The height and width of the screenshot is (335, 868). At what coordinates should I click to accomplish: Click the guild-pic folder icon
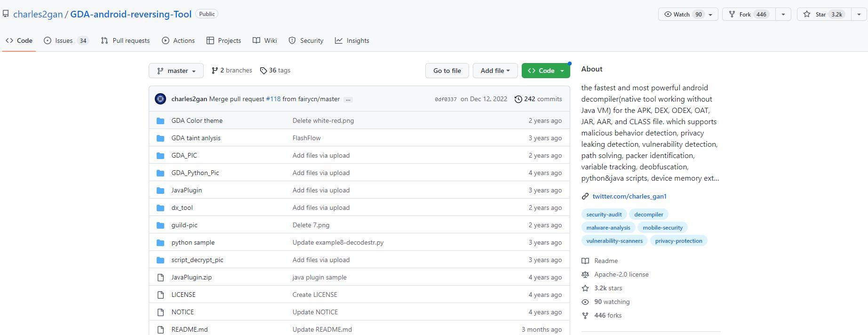[x=160, y=225]
